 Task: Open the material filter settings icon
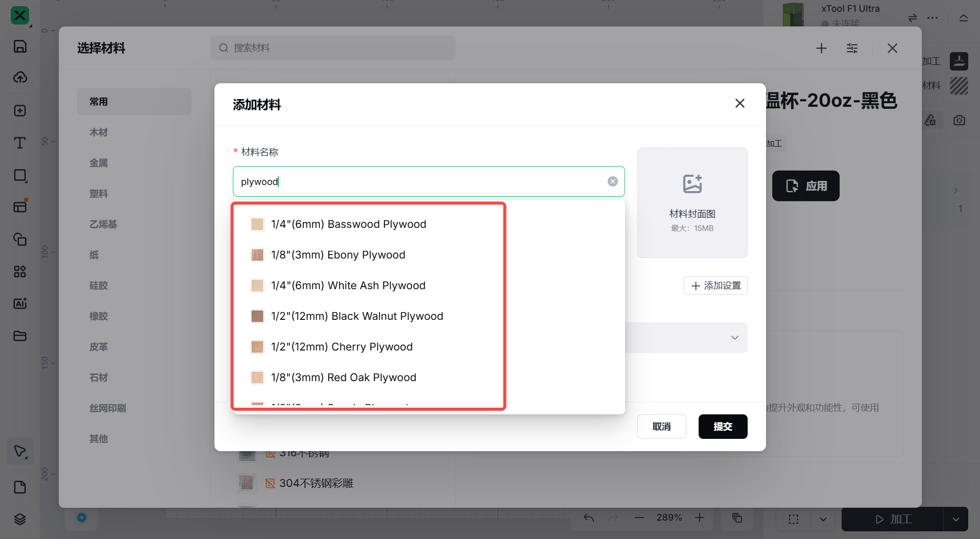852,48
